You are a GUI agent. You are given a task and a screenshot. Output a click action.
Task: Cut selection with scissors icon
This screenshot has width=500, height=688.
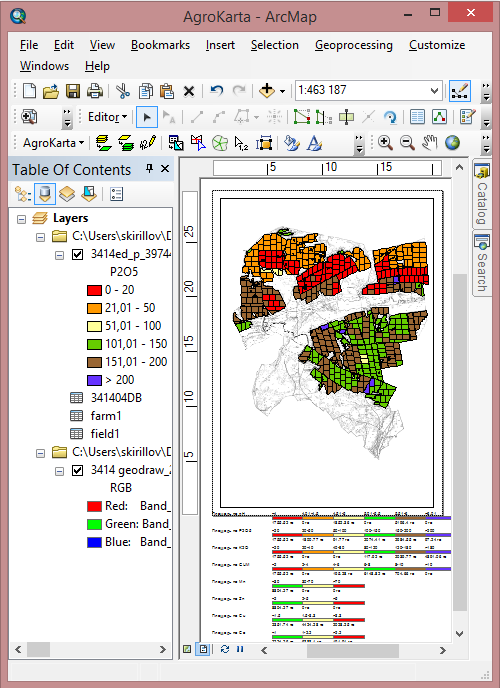(123, 91)
